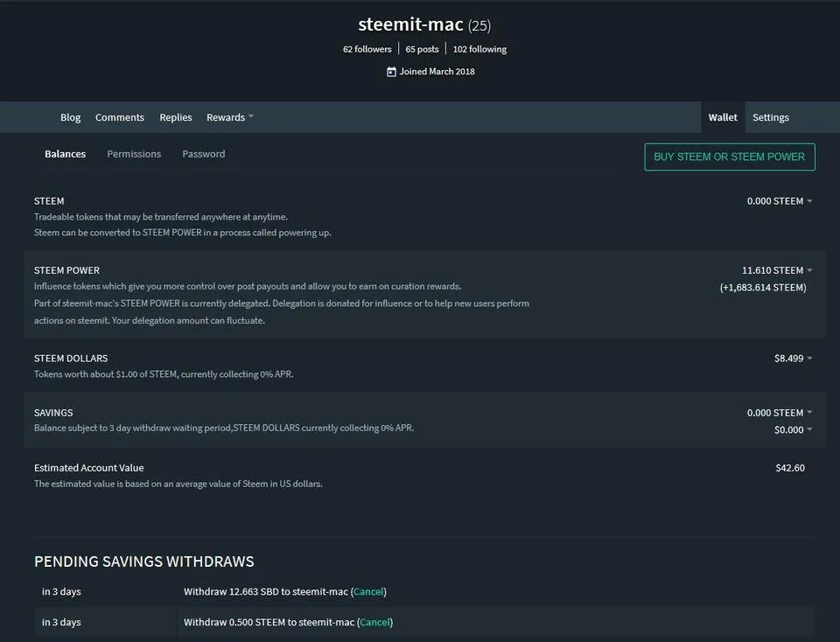Viewport: 840px width, 642px height.
Task: Expand the Rewards dropdown menu
Action: 230,117
